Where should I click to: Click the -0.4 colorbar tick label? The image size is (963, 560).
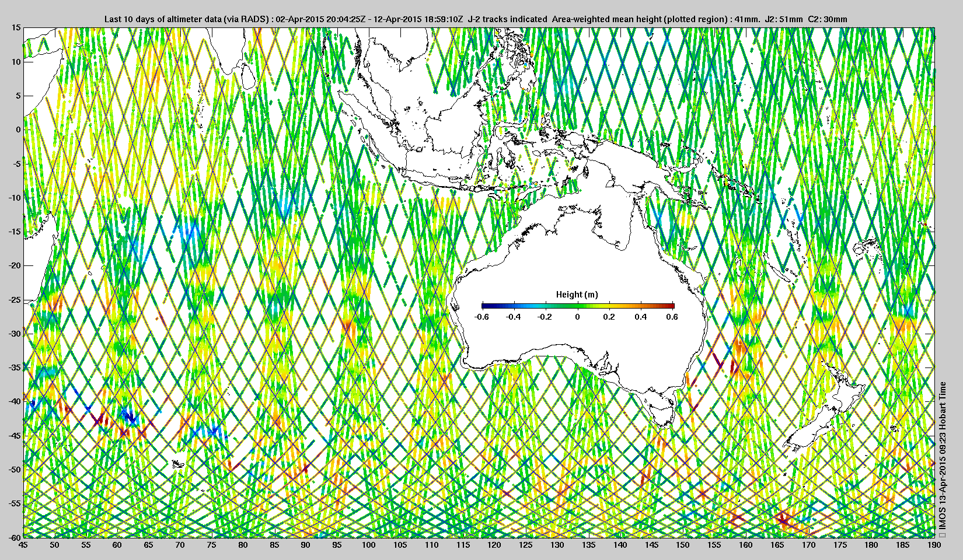(x=514, y=317)
